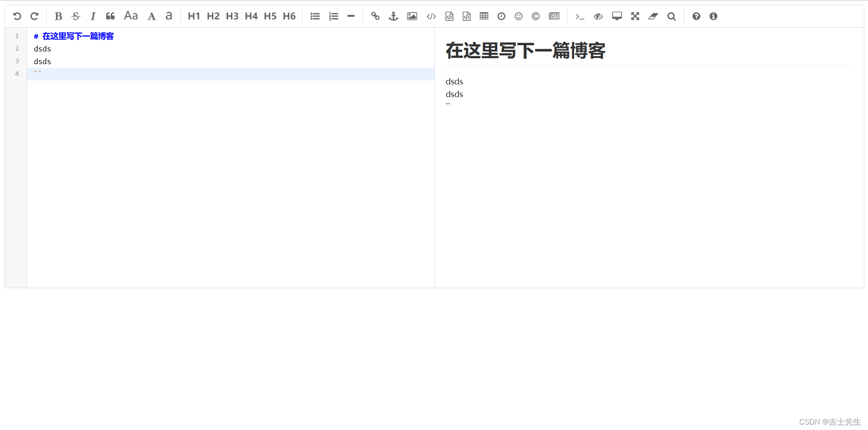Insert a hyperlink

pos(375,16)
